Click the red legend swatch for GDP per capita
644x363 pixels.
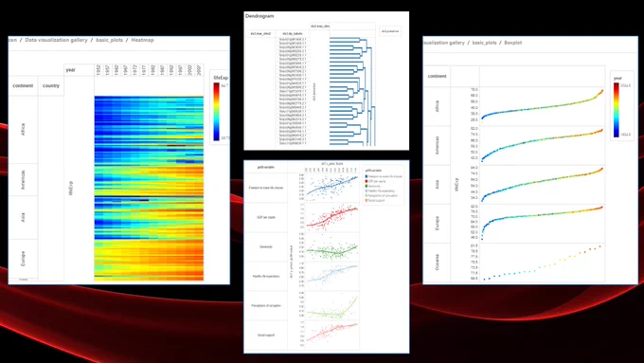pos(367,181)
